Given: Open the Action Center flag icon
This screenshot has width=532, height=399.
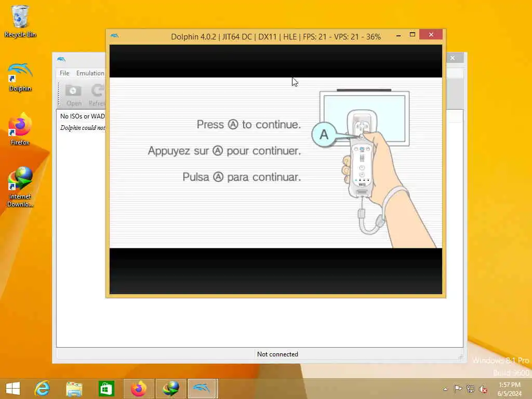Looking at the screenshot, I should click(x=458, y=389).
